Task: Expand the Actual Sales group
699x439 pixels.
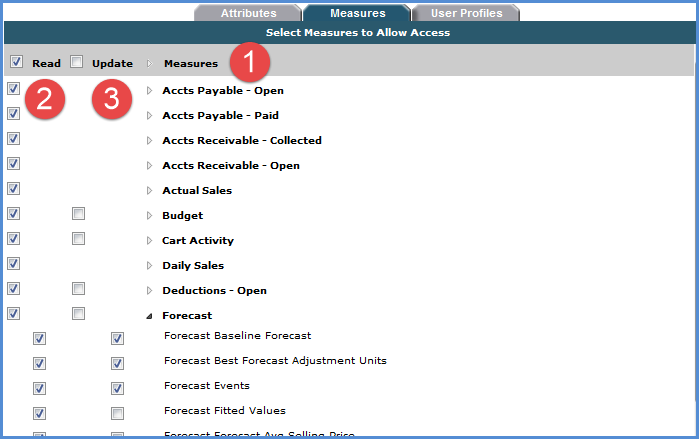Action: point(150,191)
